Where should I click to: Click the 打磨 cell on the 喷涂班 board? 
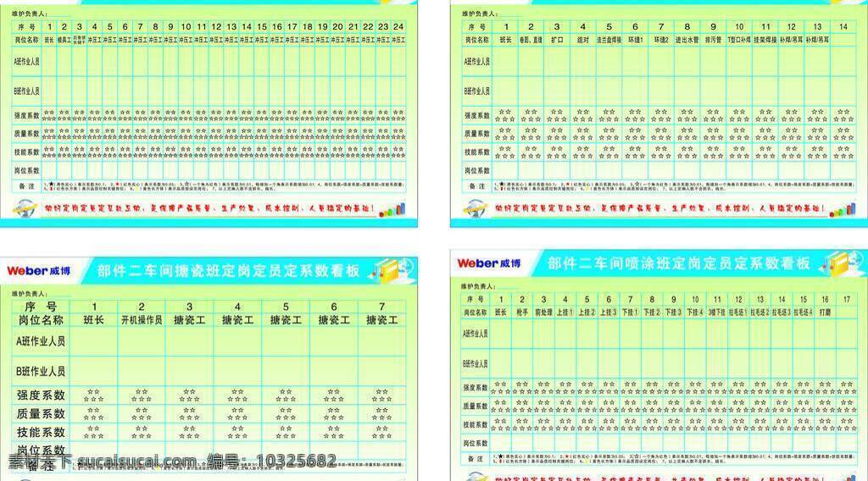click(x=825, y=312)
